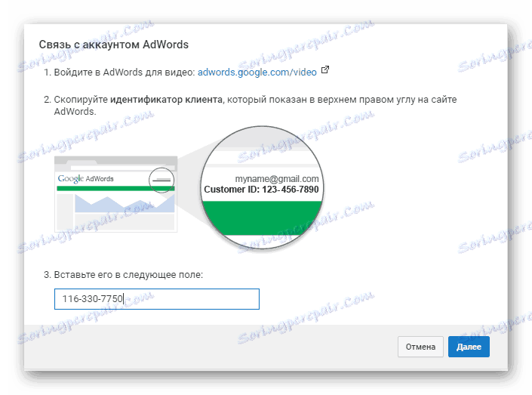This screenshot has width=532, height=395.
Task: Click 'myname@gmail.com' in the illustration
Action: (x=277, y=179)
